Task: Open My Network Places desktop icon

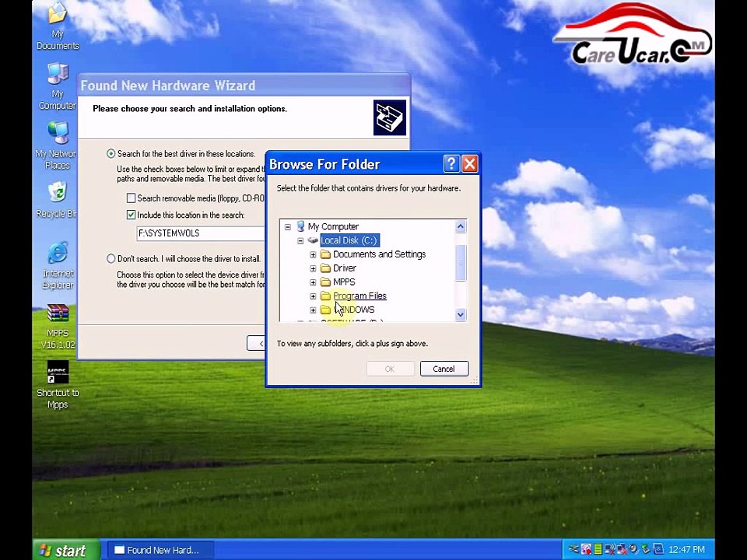Action: 56,145
